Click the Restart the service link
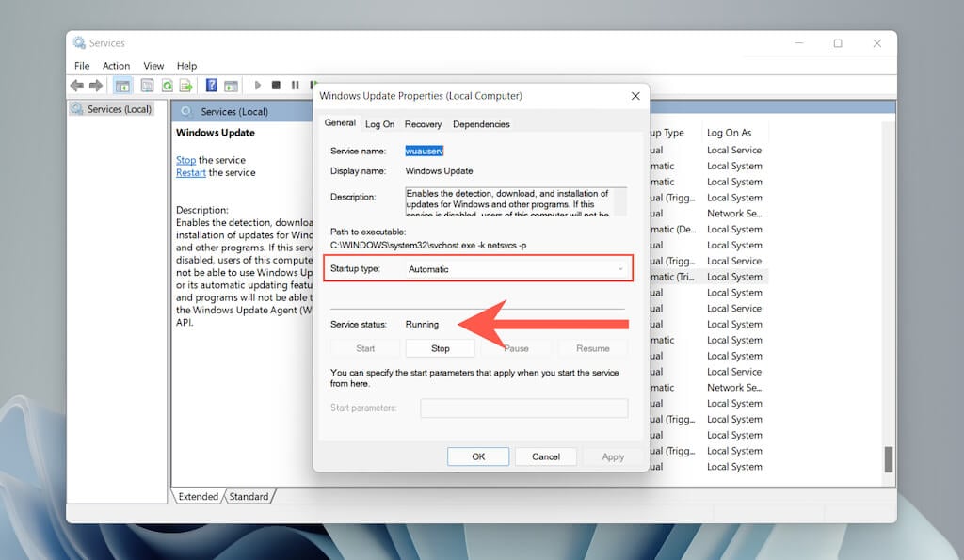 tap(190, 173)
